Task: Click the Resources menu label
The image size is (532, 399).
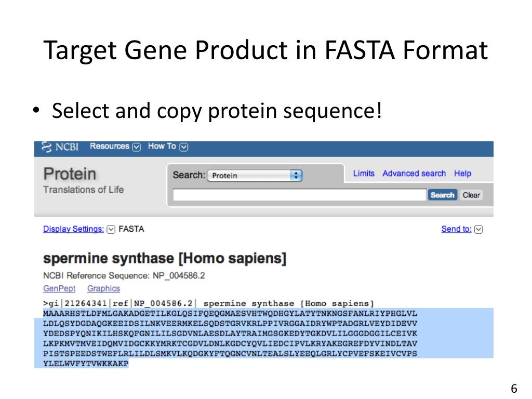Action: [x=110, y=146]
